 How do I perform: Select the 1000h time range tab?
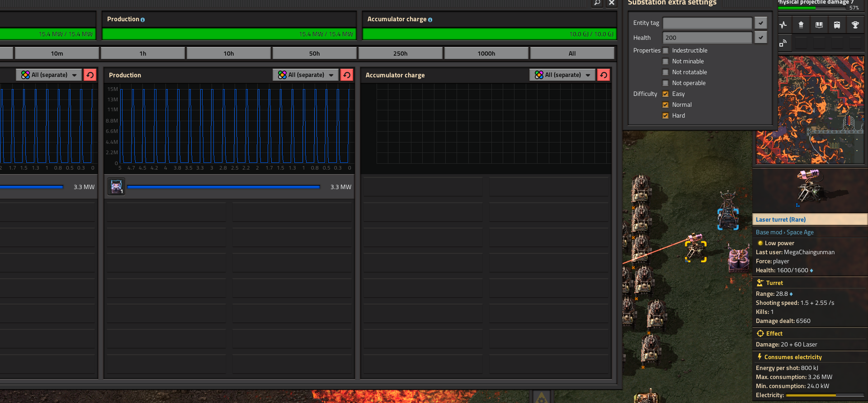pos(486,53)
